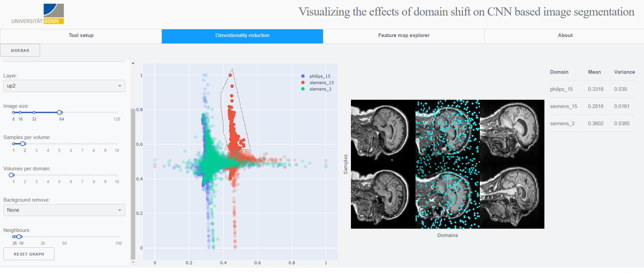Click the Variance column header
Screen dimensions: 644x273
tap(624, 72)
